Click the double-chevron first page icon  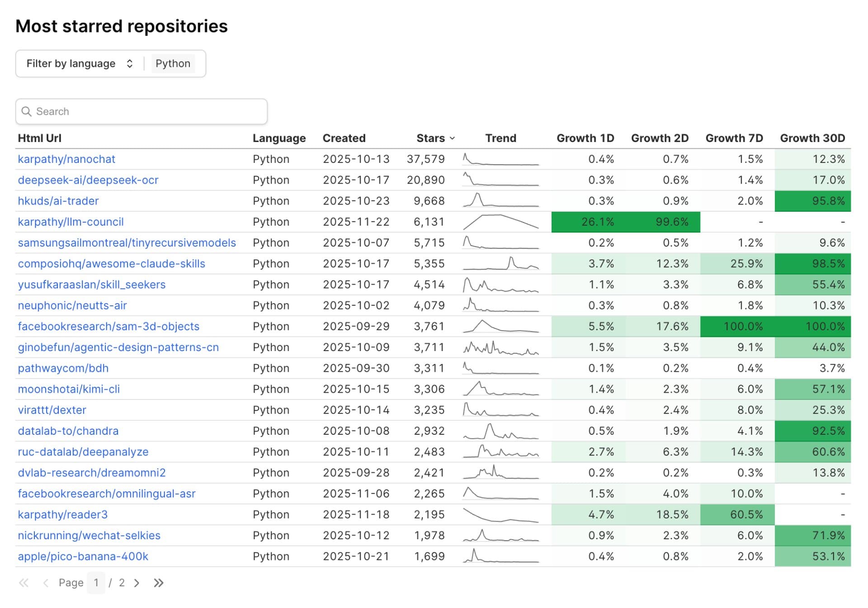pyautogui.click(x=25, y=583)
